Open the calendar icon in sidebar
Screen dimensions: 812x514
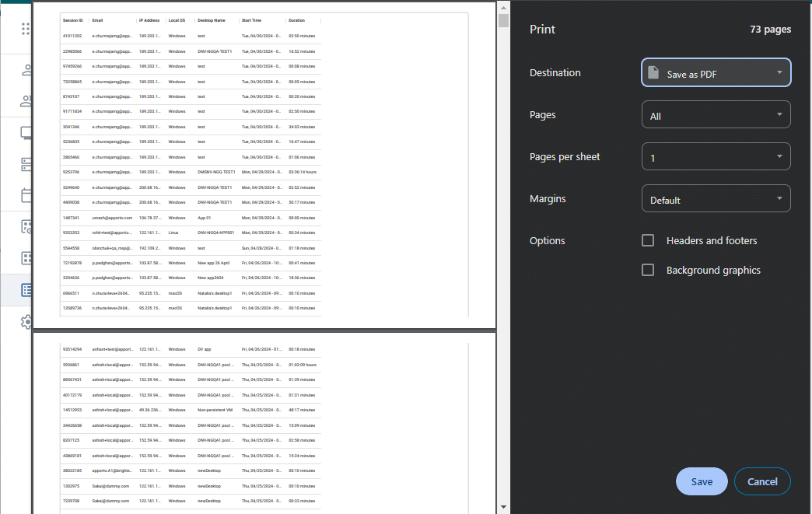point(26,195)
